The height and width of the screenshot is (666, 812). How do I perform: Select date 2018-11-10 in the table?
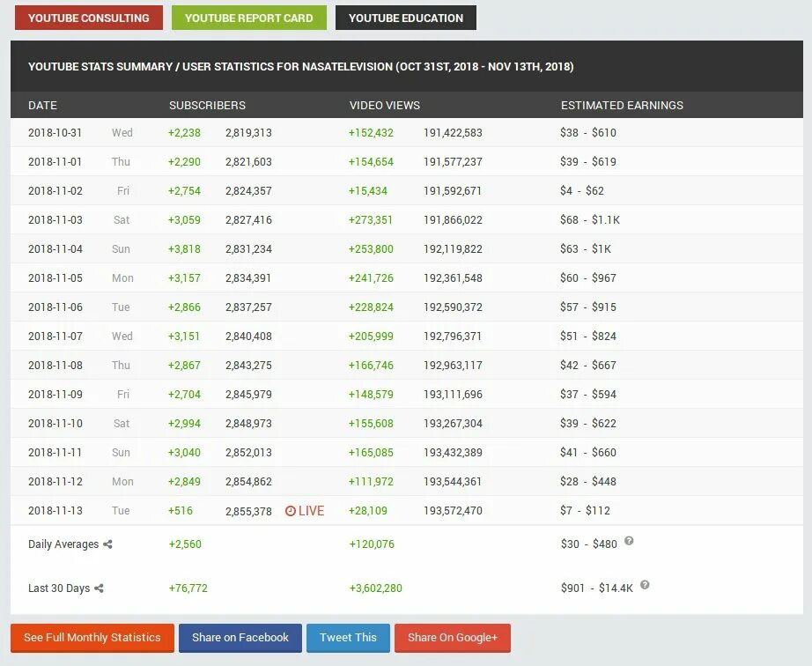[55, 423]
